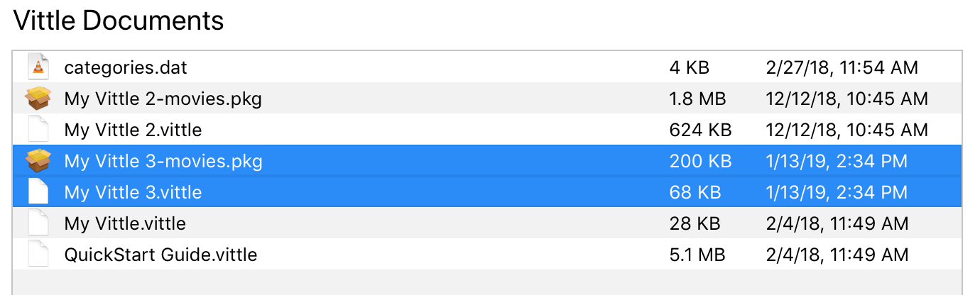Select the My Vittle 2-movies.pkg file name
This screenshot has width=980, height=295.
(163, 99)
